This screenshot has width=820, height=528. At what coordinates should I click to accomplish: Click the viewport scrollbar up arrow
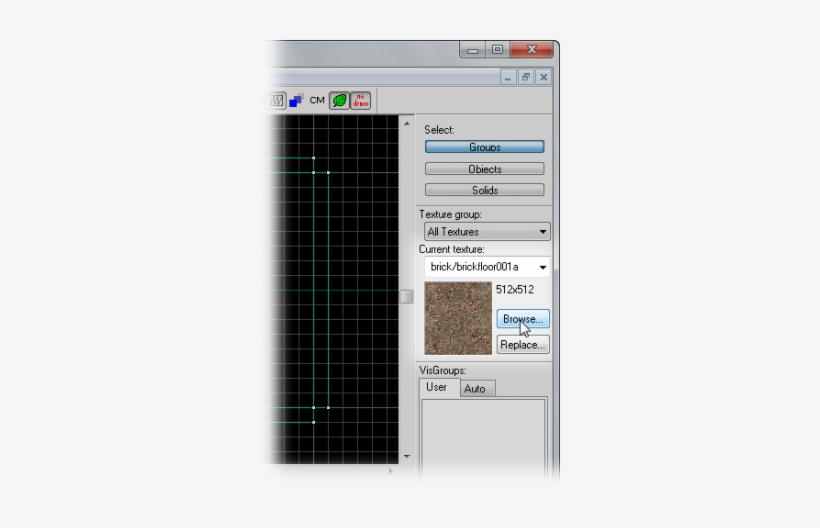(406, 124)
